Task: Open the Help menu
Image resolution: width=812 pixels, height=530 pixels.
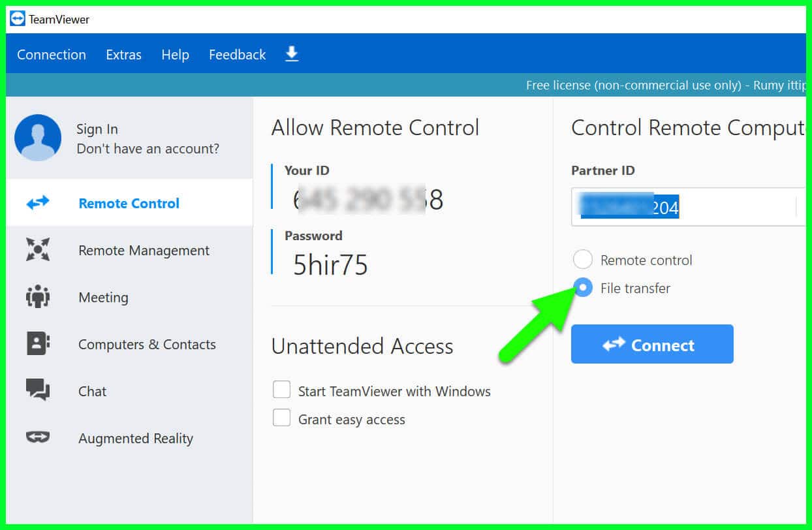Action: (x=175, y=55)
